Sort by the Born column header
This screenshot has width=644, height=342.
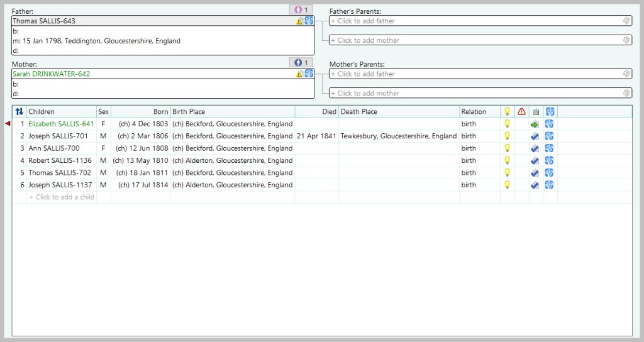tap(160, 112)
